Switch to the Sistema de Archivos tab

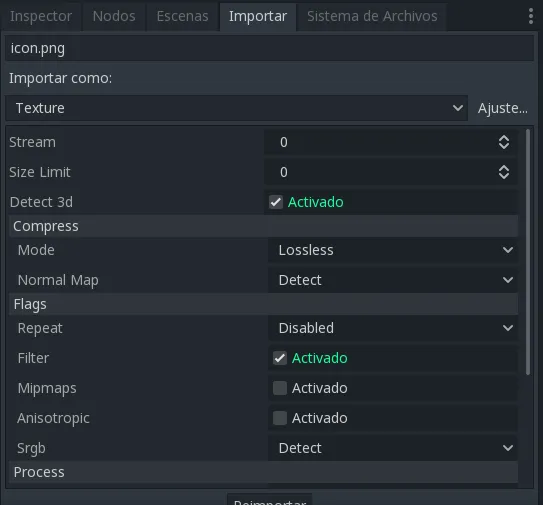click(372, 16)
